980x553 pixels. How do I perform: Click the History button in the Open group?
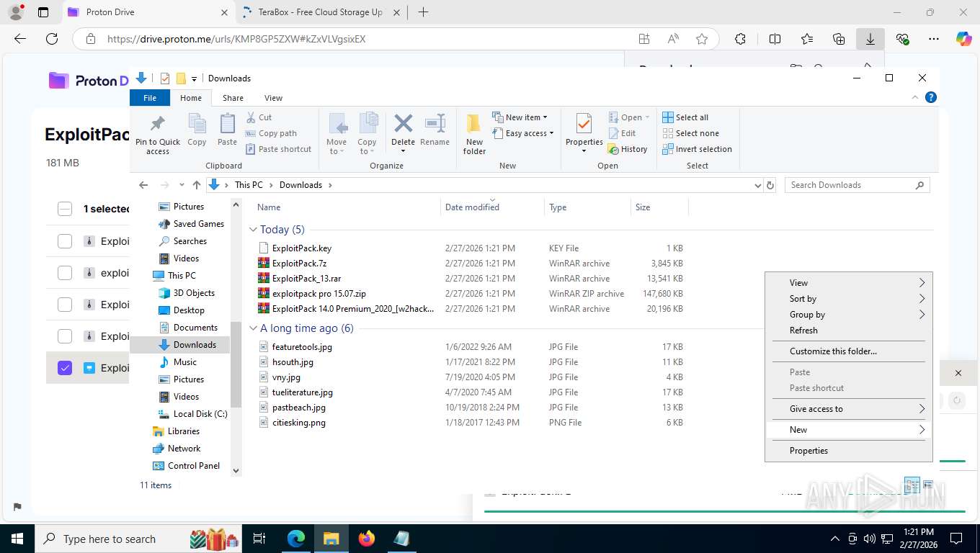[x=628, y=149]
